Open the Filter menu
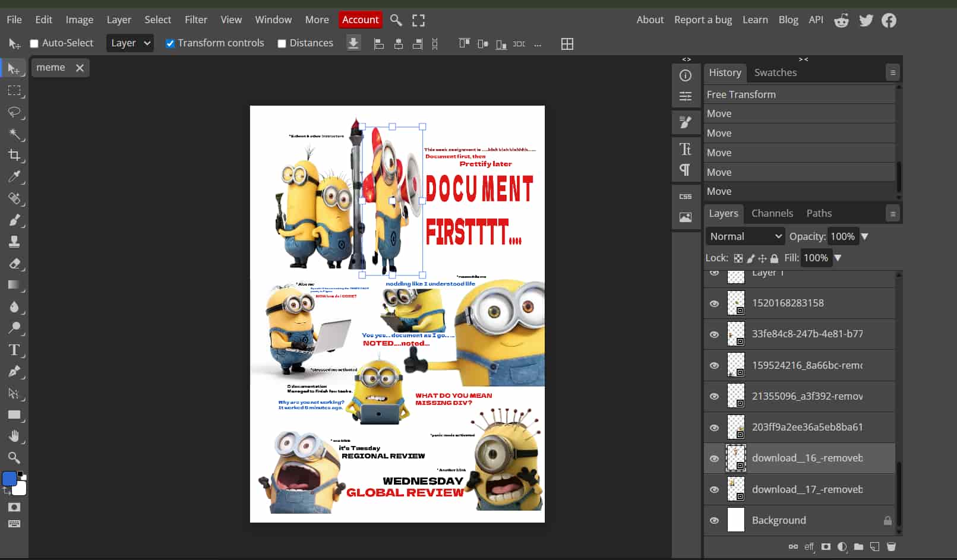This screenshot has height=560, width=957. pyautogui.click(x=195, y=20)
